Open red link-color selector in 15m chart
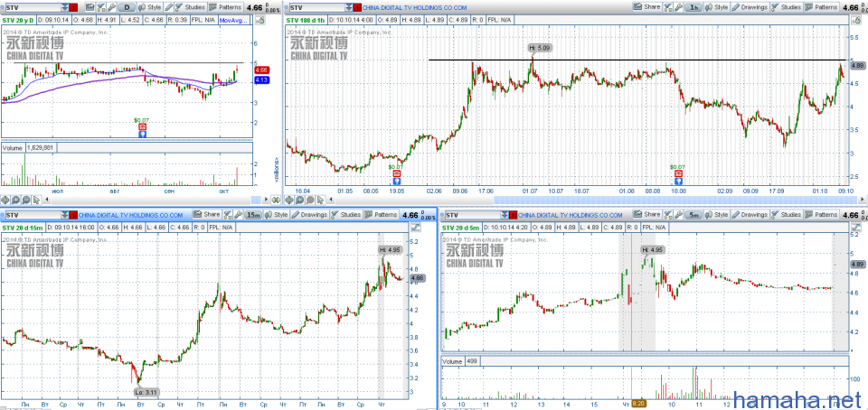Viewport: 868px width, 410px height. (73, 215)
